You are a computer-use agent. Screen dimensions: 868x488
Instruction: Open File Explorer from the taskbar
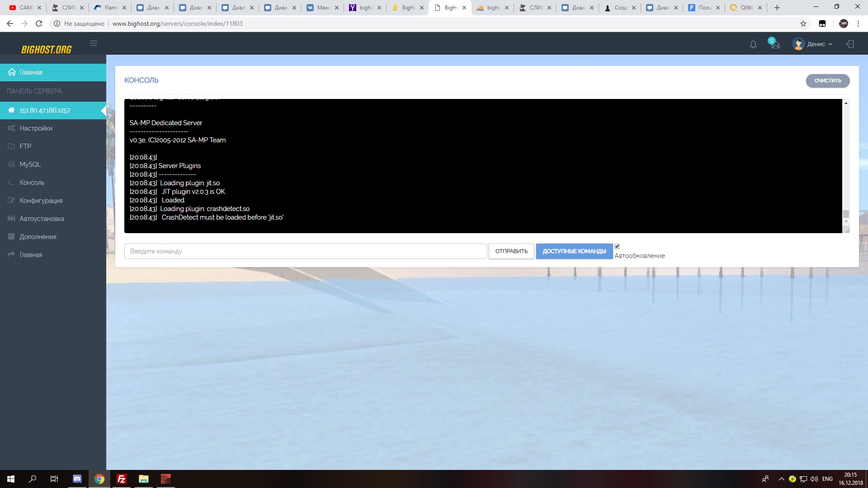click(143, 479)
